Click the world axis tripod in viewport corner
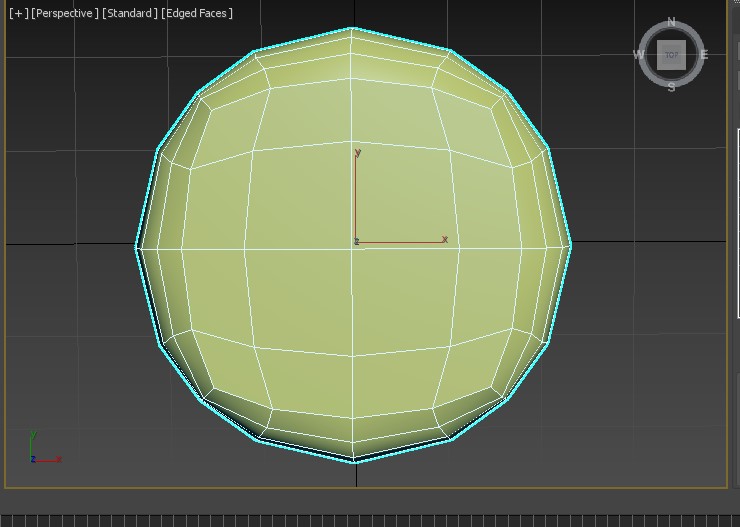Image resolution: width=740 pixels, height=527 pixels. click(39, 452)
